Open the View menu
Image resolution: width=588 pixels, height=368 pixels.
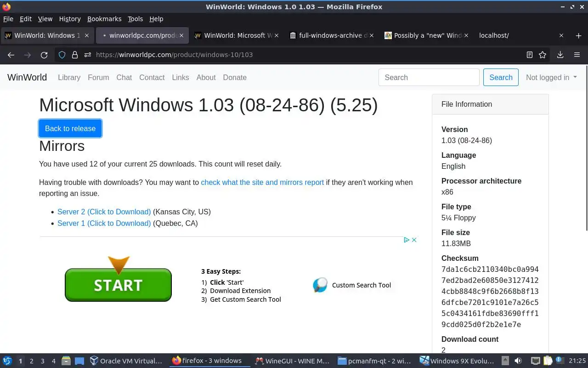pos(45,19)
